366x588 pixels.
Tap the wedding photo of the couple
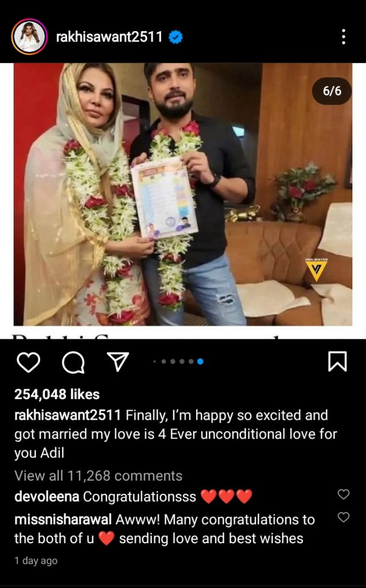(x=183, y=194)
